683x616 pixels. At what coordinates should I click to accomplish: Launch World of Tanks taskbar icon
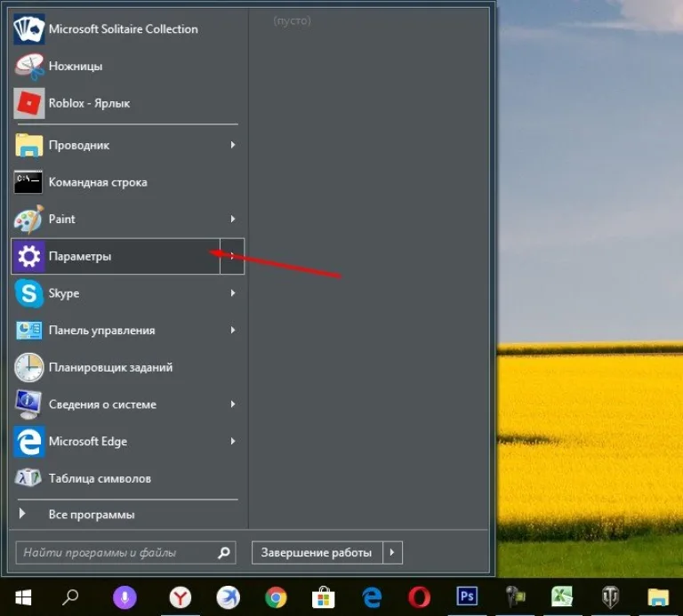point(610,597)
